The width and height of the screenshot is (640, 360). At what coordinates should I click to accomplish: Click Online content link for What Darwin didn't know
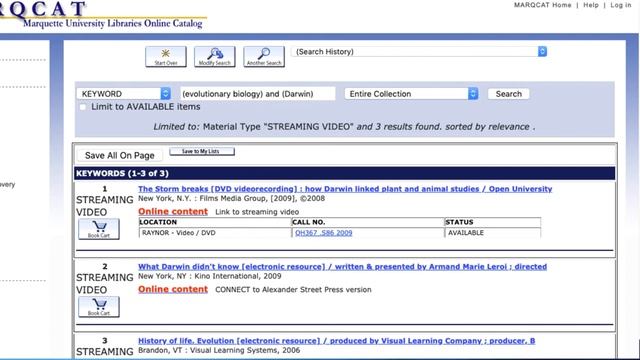[x=173, y=289]
